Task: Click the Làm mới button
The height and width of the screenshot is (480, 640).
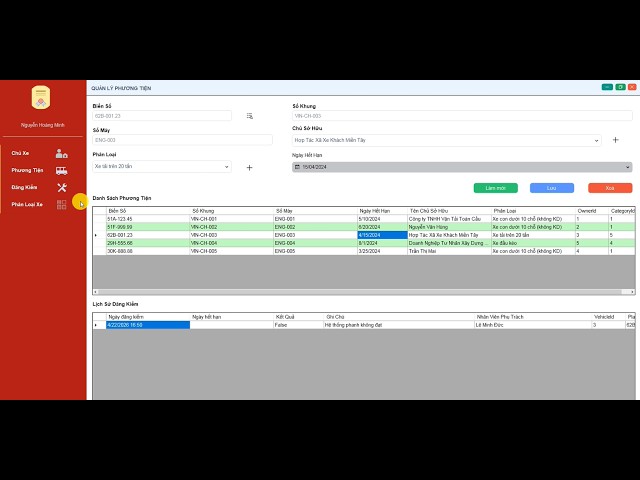Action: 496,188
